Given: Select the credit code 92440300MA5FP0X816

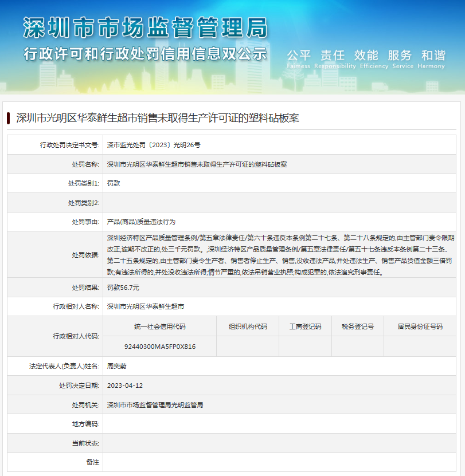Looking at the screenshot, I should click(x=160, y=347).
